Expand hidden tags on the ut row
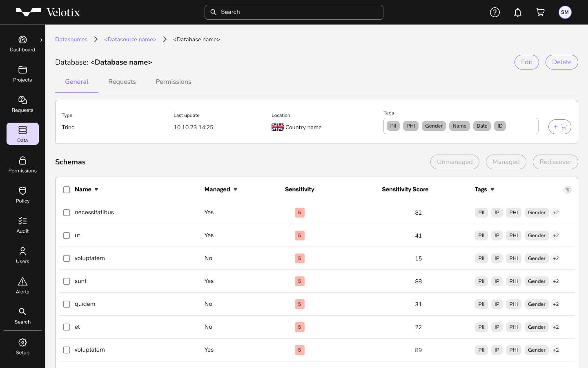Viewport: 588px width, 368px height. pyautogui.click(x=555, y=236)
